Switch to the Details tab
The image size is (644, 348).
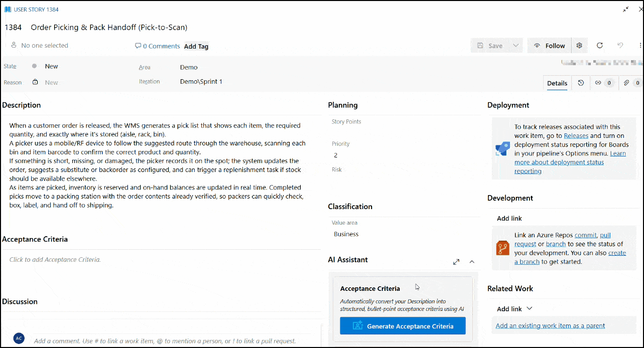pos(557,83)
